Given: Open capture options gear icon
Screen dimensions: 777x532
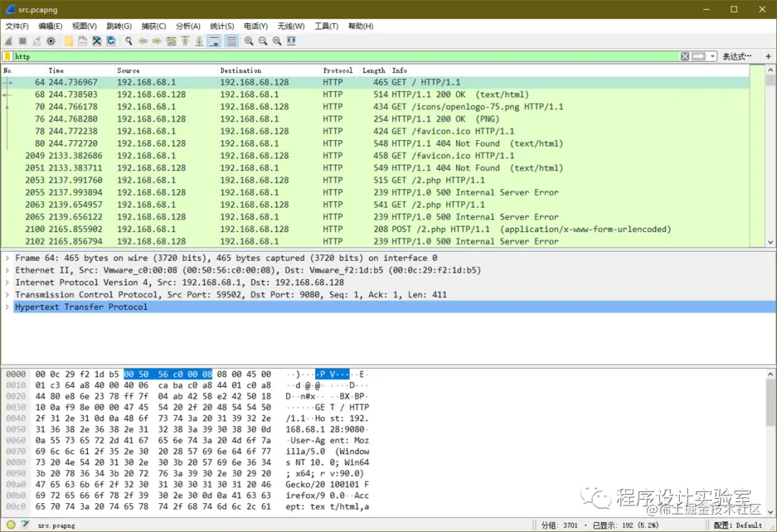Looking at the screenshot, I should point(50,41).
